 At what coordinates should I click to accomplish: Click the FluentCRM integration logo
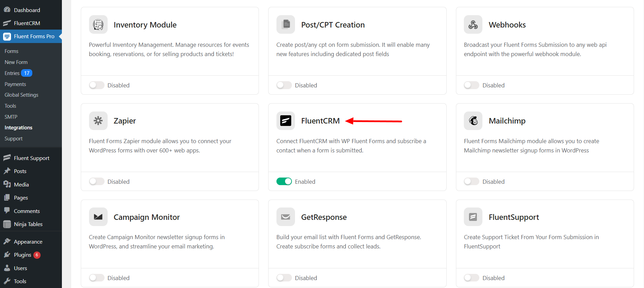pos(285,121)
